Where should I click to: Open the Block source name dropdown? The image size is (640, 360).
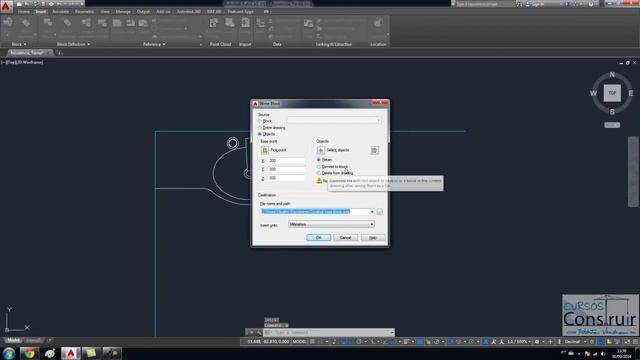tap(334, 121)
